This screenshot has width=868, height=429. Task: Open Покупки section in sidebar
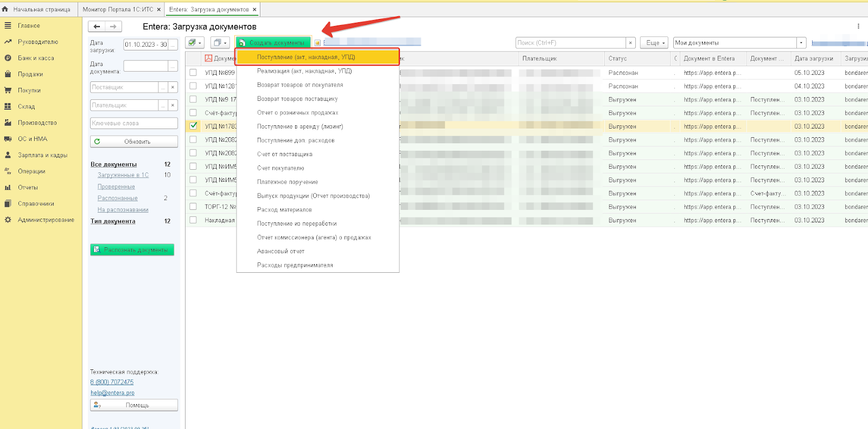tap(29, 91)
